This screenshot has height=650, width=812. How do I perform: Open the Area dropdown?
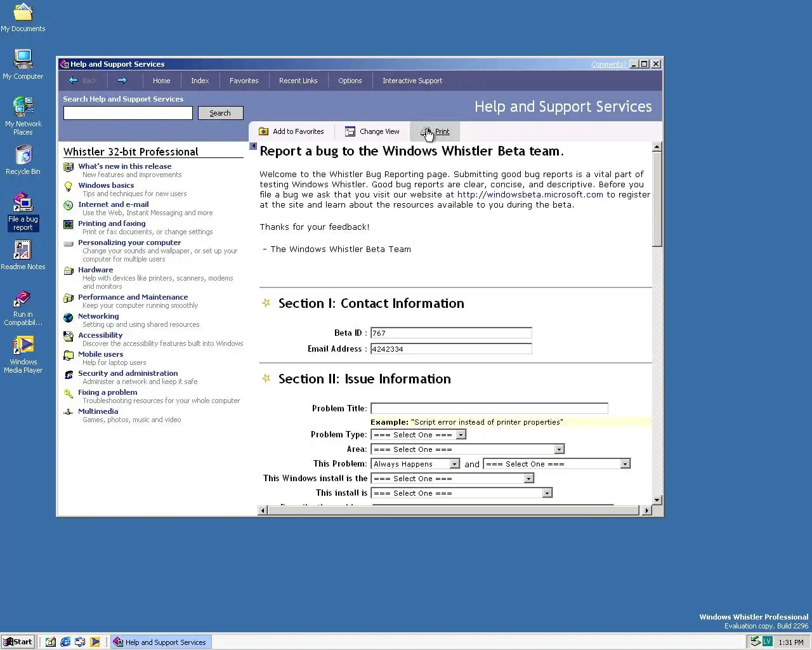tap(468, 449)
